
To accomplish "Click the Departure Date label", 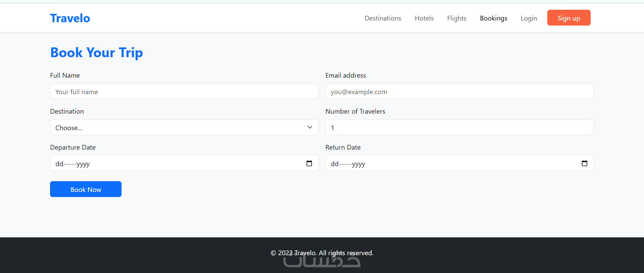I will click(73, 147).
